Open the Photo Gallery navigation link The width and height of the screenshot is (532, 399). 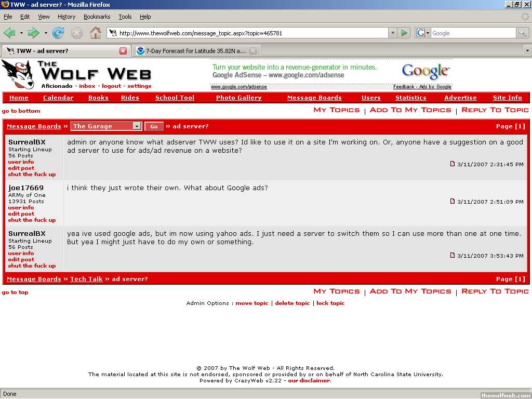click(238, 98)
